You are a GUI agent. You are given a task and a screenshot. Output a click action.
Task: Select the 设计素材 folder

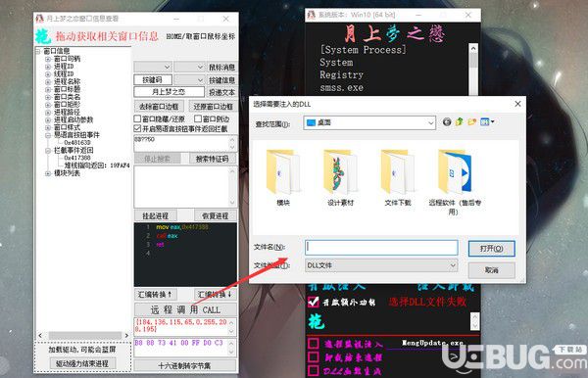click(340, 178)
